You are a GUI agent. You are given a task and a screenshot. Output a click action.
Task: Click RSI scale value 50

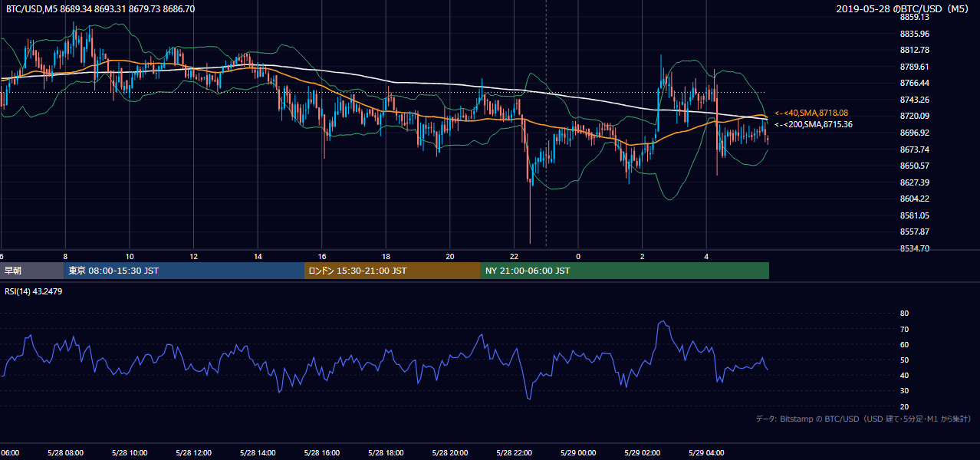[904, 360]
